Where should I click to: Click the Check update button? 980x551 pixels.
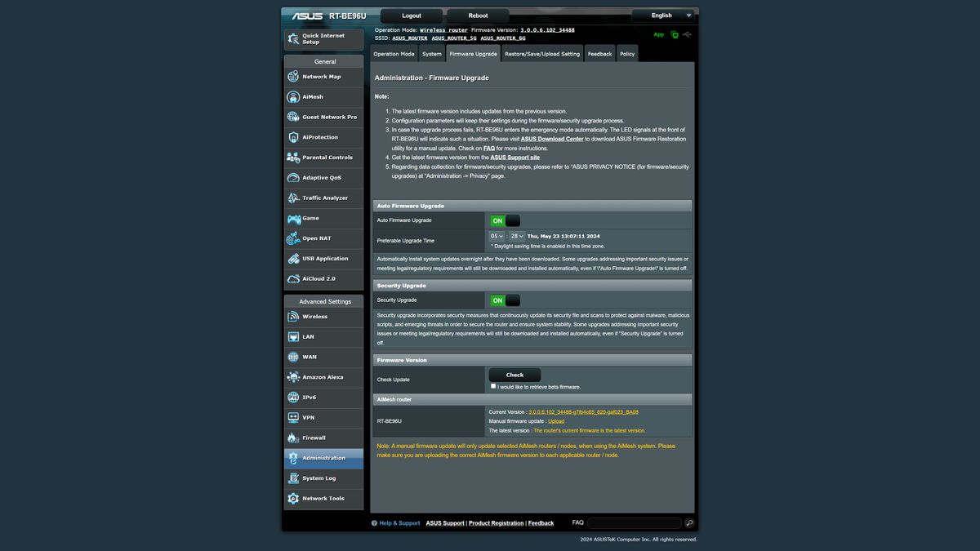[514, 375]
